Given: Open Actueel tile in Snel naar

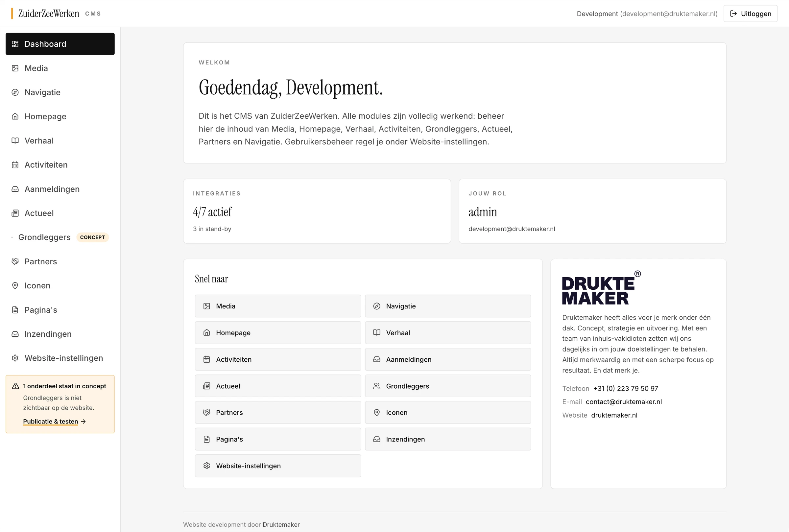Looking at the screenshot, I should 278,386.
